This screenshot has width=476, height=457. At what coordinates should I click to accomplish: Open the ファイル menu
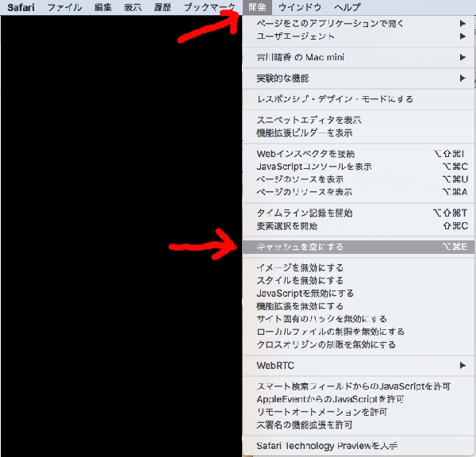(x=64, y=7)
